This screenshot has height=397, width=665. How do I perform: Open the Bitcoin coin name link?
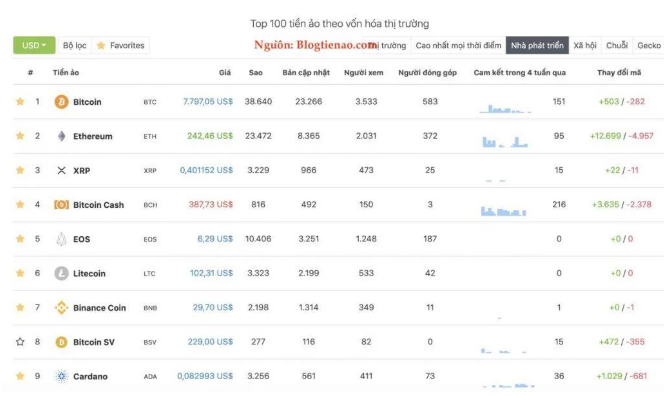[87, 102]
